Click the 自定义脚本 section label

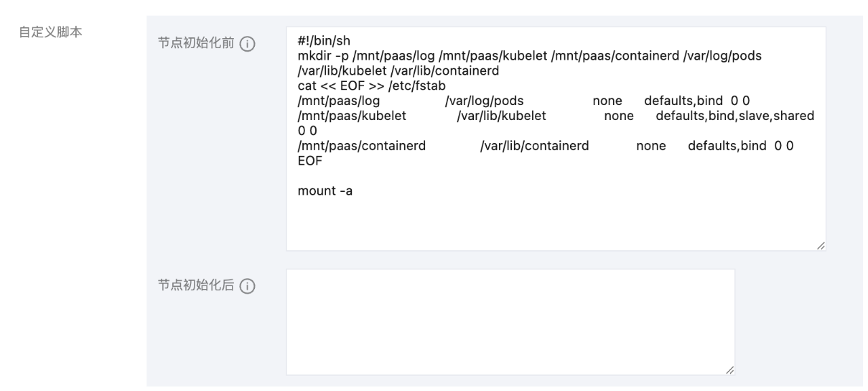click(49, 33)
